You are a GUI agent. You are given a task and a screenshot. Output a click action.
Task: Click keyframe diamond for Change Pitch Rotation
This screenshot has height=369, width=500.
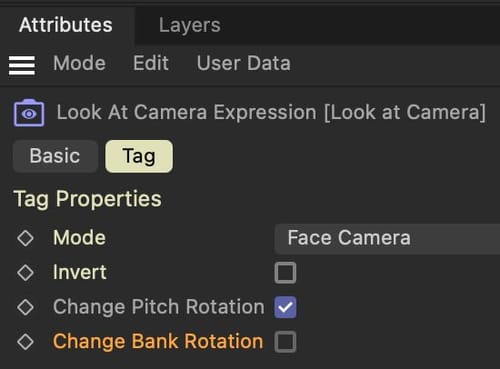[x=25, y=307]
